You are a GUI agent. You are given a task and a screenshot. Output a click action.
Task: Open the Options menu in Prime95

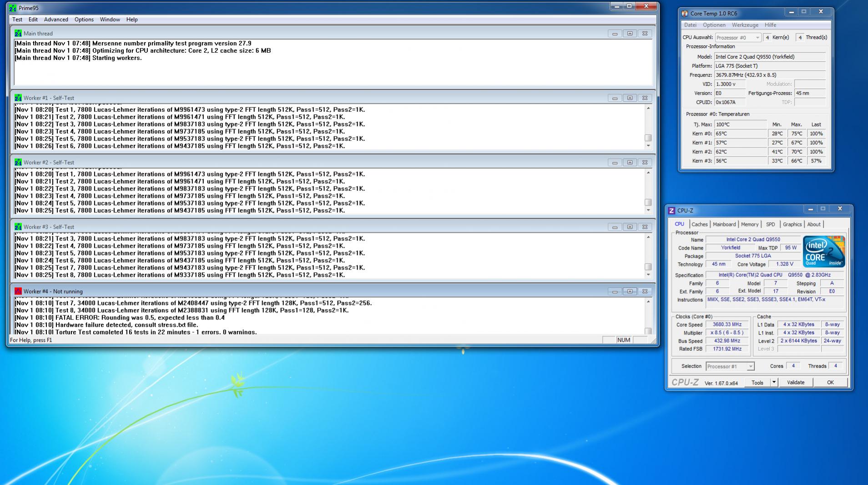coord(84,20)
